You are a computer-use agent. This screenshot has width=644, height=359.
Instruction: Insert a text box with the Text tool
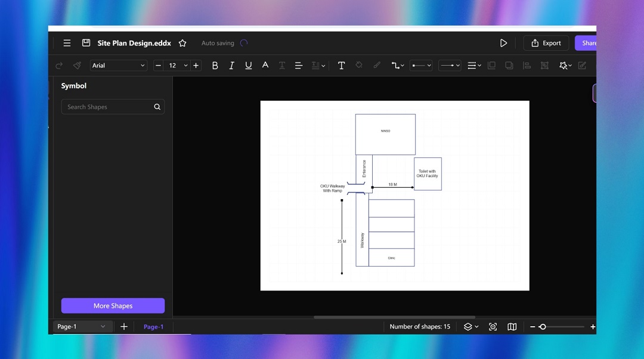coord(342,66)
